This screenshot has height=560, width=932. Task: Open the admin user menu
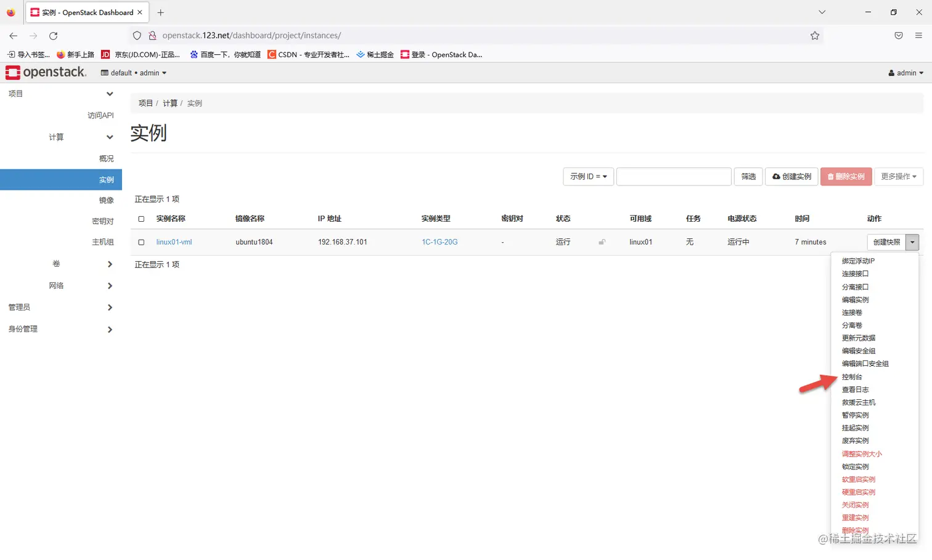pyautogui.click(x=906, y=73)
